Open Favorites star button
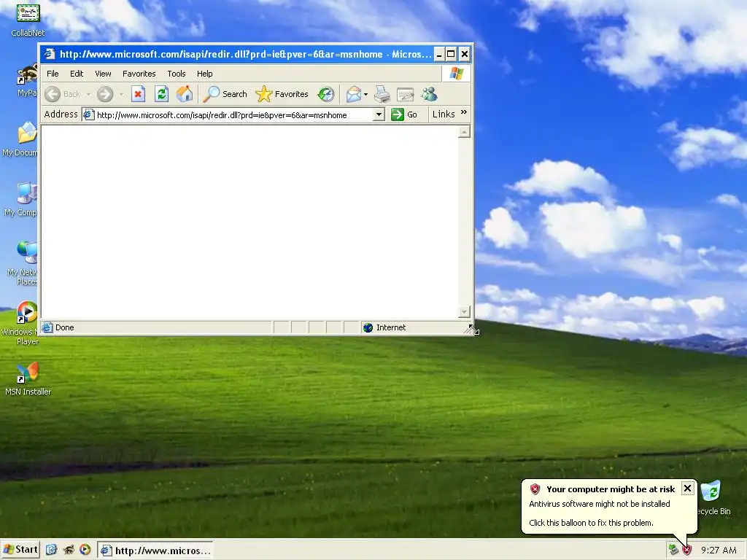This screenshot has width=747, height=560. point(282,94)
